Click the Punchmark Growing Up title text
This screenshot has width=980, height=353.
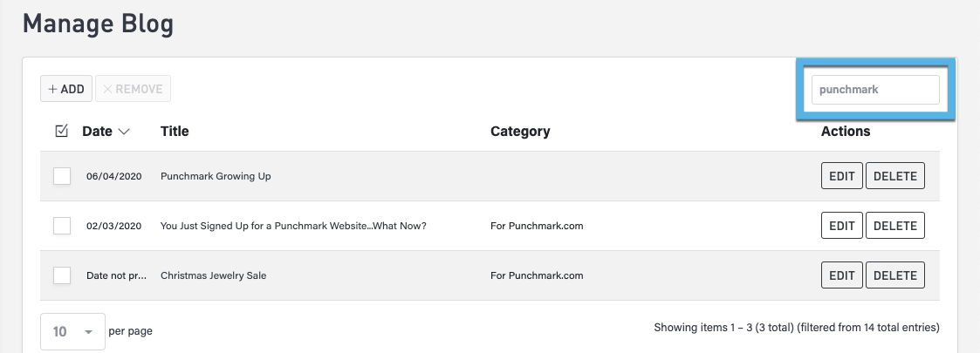coord(216,176)
